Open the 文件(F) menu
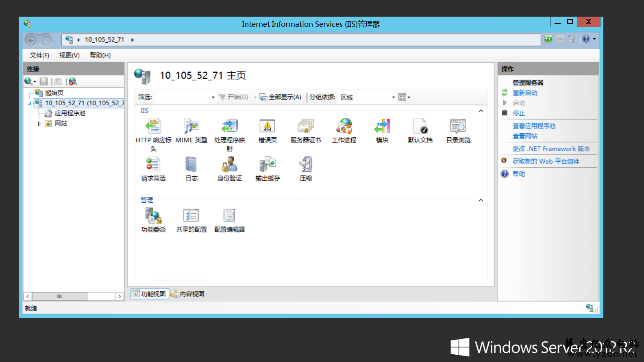 point(39,55)
